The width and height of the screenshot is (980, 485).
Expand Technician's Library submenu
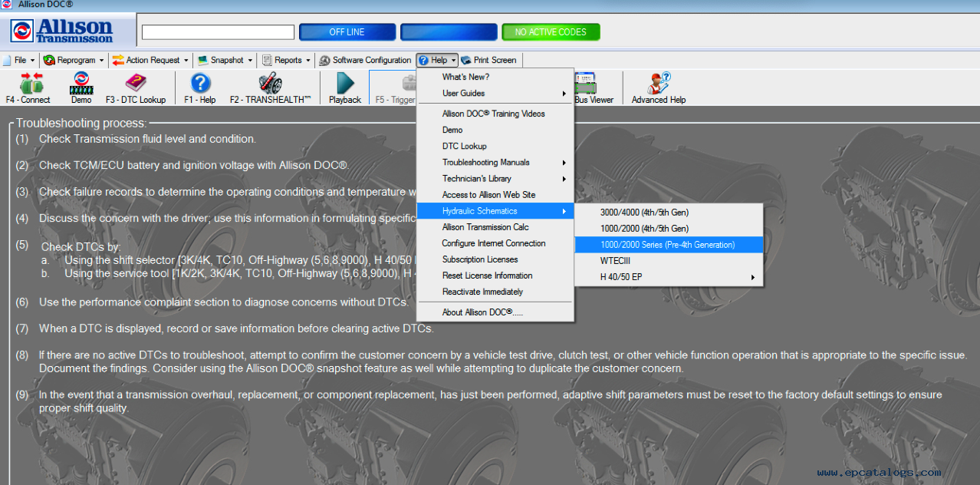pyautogui.click(x=495, y=178)
